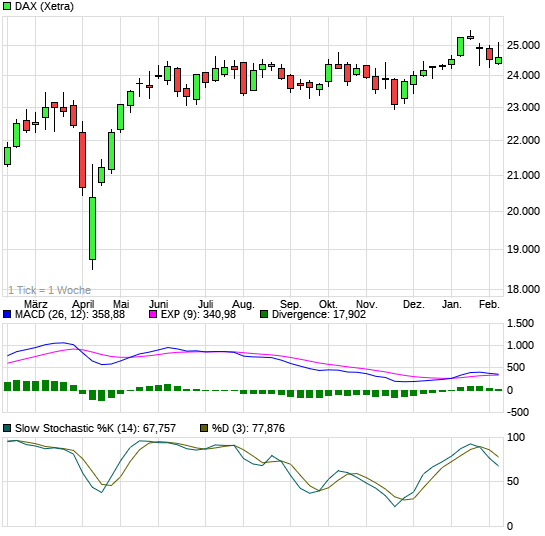The width and height of the screenshot is (545, 536).
Task: Click the 18.000 price axis value
Action: click(x=523, y=289)
